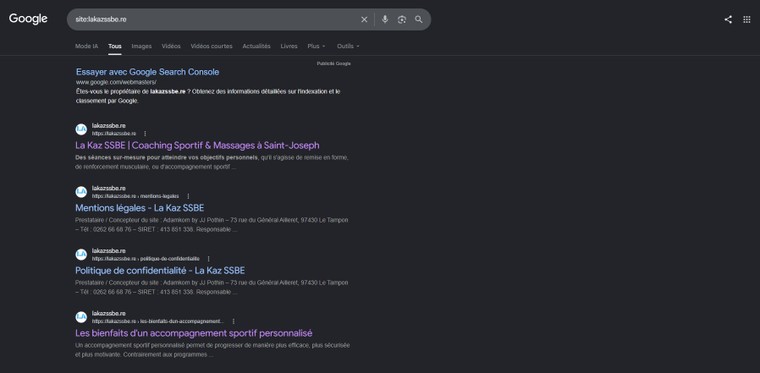This screenshot has width=760, height=373.
Task: Open three-dot menu for mentions-legales result
Action: coord(188,196)
